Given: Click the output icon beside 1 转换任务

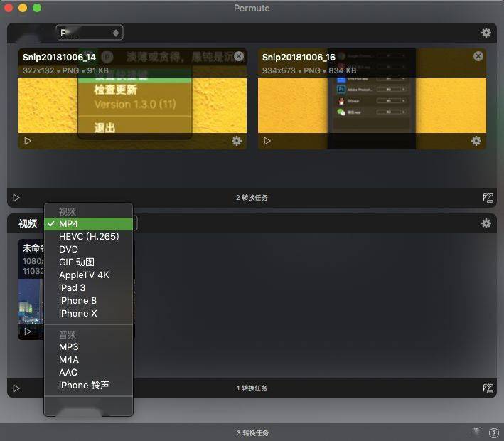Looking at the screenshot, I should tap(488, 388).
